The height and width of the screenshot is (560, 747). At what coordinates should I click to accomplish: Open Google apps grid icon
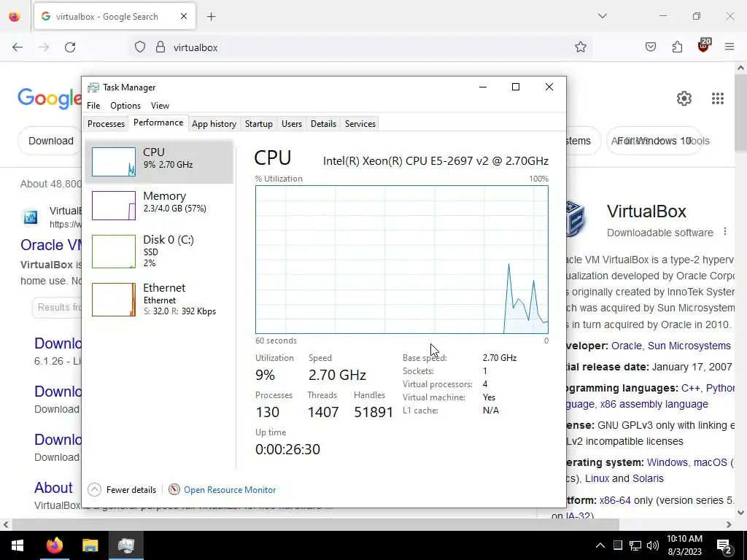[718, 98]
